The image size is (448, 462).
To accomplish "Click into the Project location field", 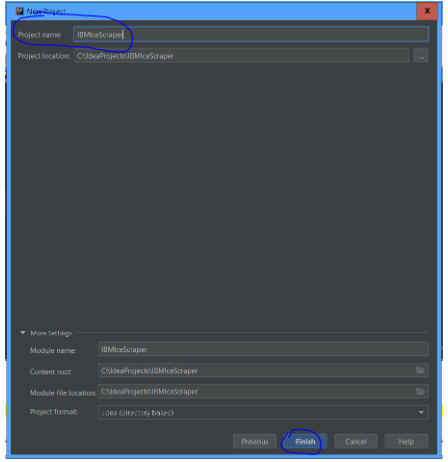I will [241, 56].
